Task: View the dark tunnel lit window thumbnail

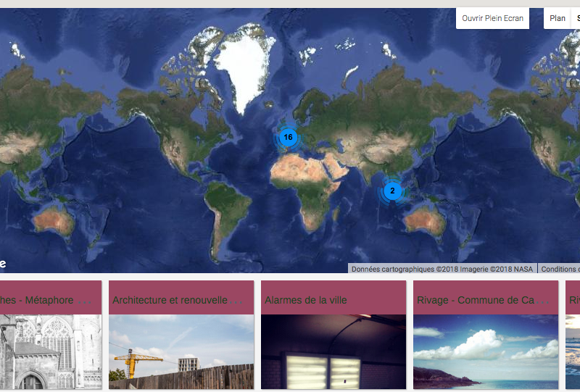Action: click(x=333, y=351)
